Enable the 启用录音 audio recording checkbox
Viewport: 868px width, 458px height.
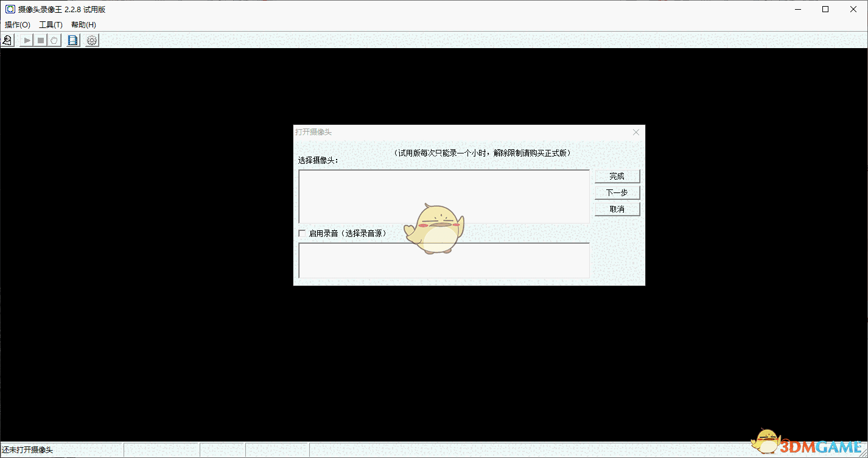coord(303,233)
